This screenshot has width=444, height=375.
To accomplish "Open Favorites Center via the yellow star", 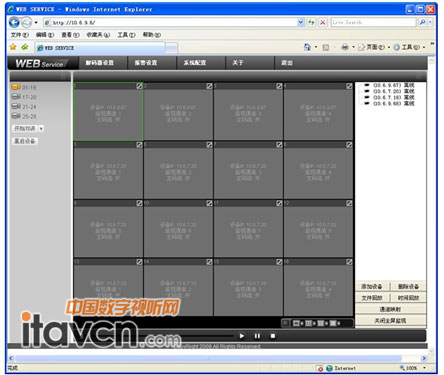I will point(13,47).
